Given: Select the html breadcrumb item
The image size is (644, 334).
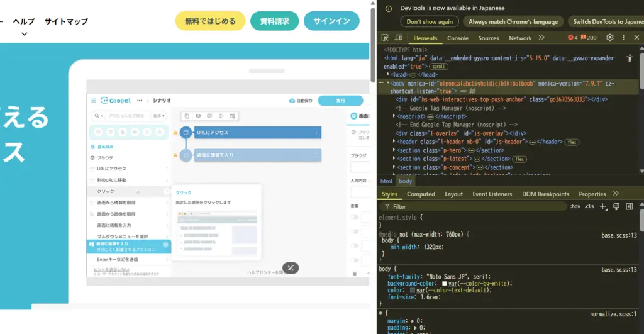Looking at the screenshot, I should [x=386, y=181].
